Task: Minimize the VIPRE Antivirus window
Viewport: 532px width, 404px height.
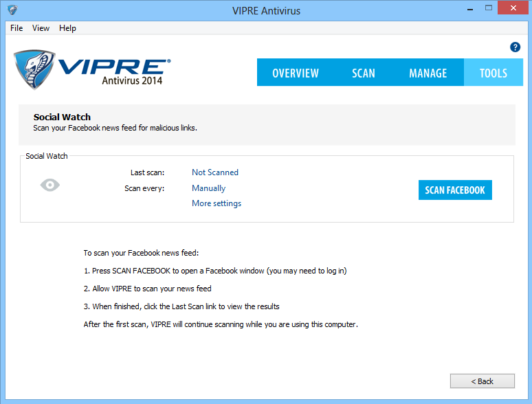Action: 469,8
